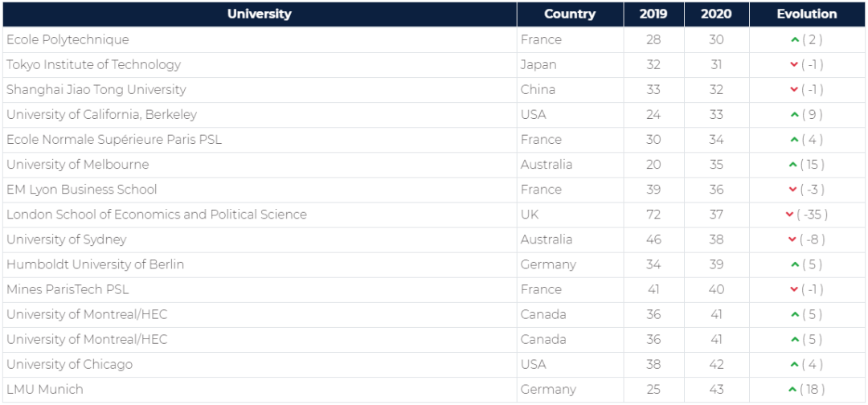This screenshot has height=405, width=868.
Task: Open Ecole Normale Supérieure Paris PSL entry
Action: tap(113, 139)
